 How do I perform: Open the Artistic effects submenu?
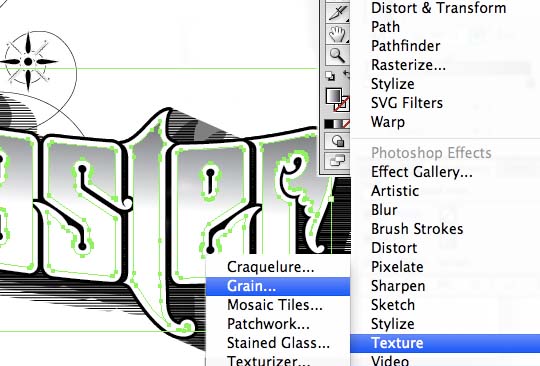[395, 191]
